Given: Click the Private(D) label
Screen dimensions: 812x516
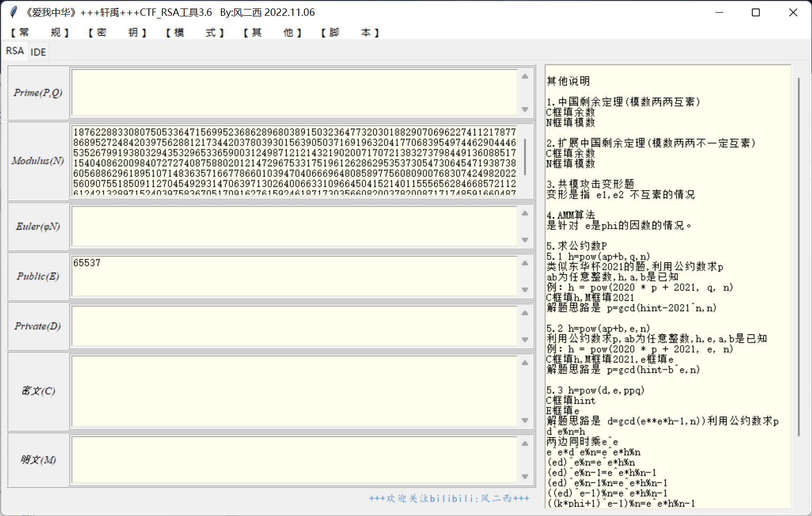Looking at the screenshot, I should tap(38, 327).
